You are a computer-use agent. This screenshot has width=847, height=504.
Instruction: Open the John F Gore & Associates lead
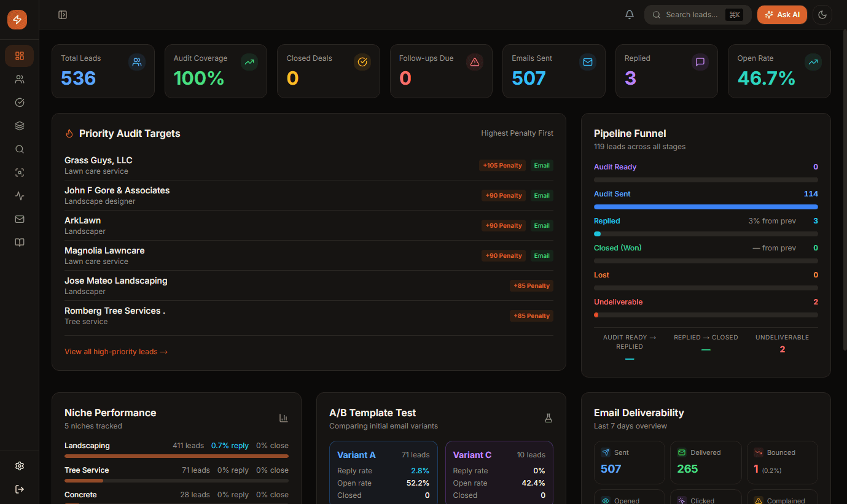[309, 196]
